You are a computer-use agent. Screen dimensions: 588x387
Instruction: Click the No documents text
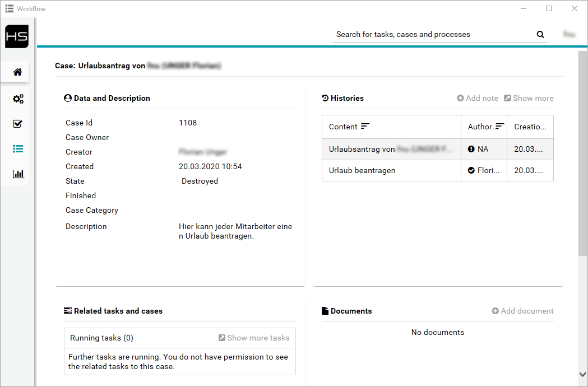pos(438,332)
